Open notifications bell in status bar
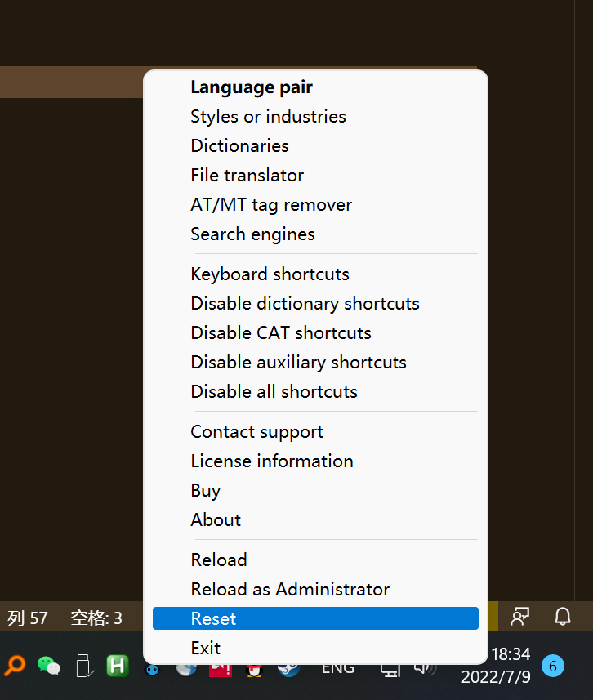Viewport: 593px width, 700px height. (x=563, y=617)
